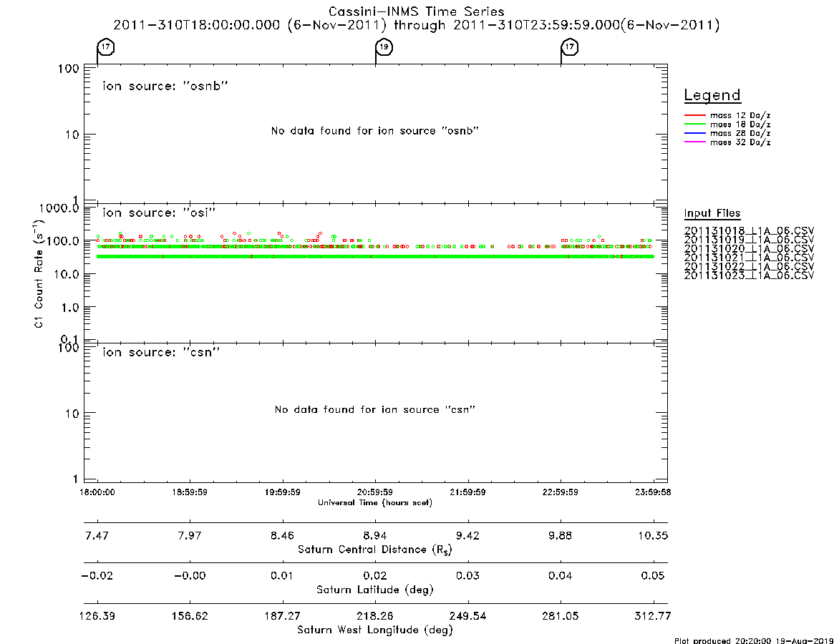
Task: Click the 1000.0 y-axis tick label
Action: (59, 208)
